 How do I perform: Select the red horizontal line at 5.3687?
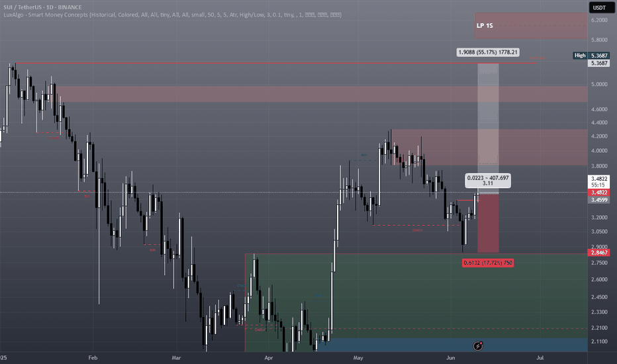pos(275,63)
